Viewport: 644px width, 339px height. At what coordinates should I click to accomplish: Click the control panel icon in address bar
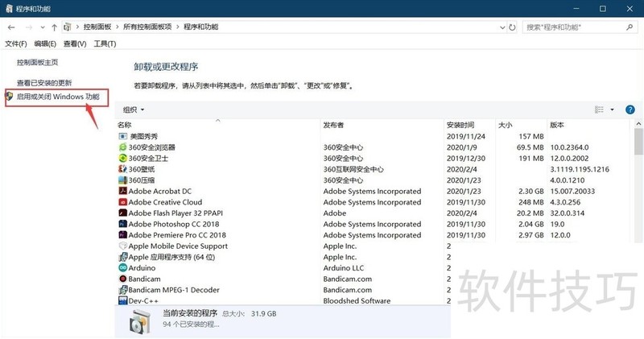point(68,27)
